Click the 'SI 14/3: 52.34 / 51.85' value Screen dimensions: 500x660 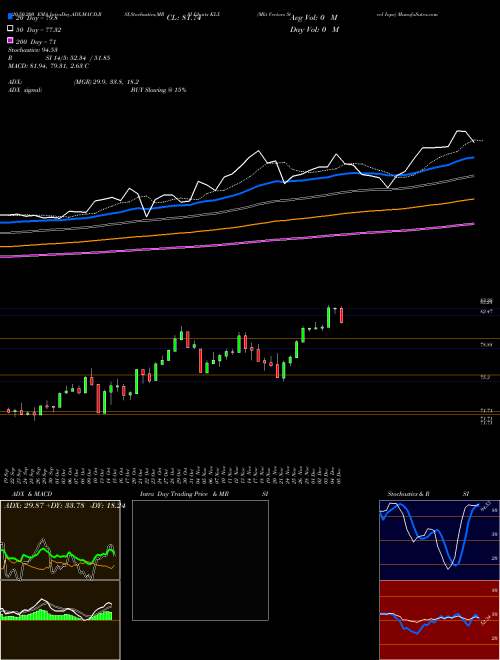78,58
